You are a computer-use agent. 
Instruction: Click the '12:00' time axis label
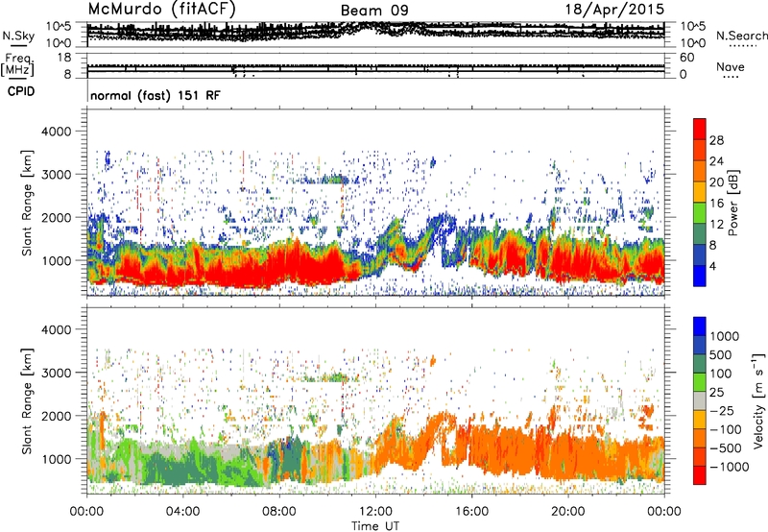click(375, 512)
